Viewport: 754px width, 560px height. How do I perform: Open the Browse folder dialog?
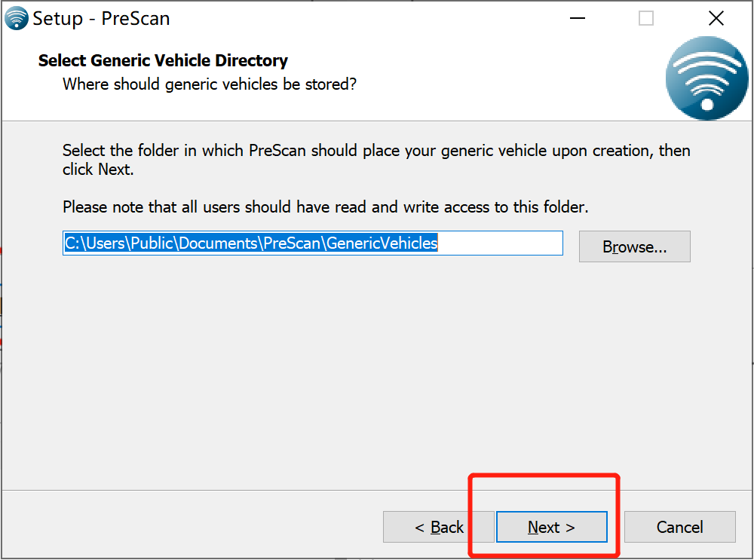634,246
